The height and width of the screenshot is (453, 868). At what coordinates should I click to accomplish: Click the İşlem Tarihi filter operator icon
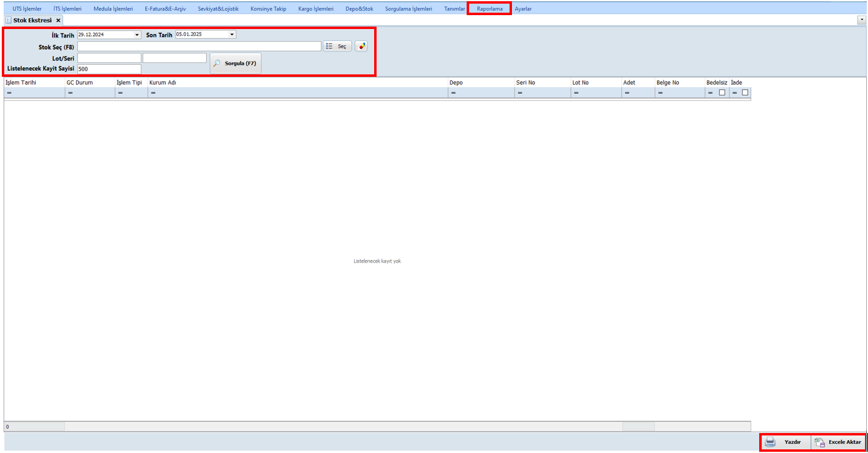click(x=9, y=93)
